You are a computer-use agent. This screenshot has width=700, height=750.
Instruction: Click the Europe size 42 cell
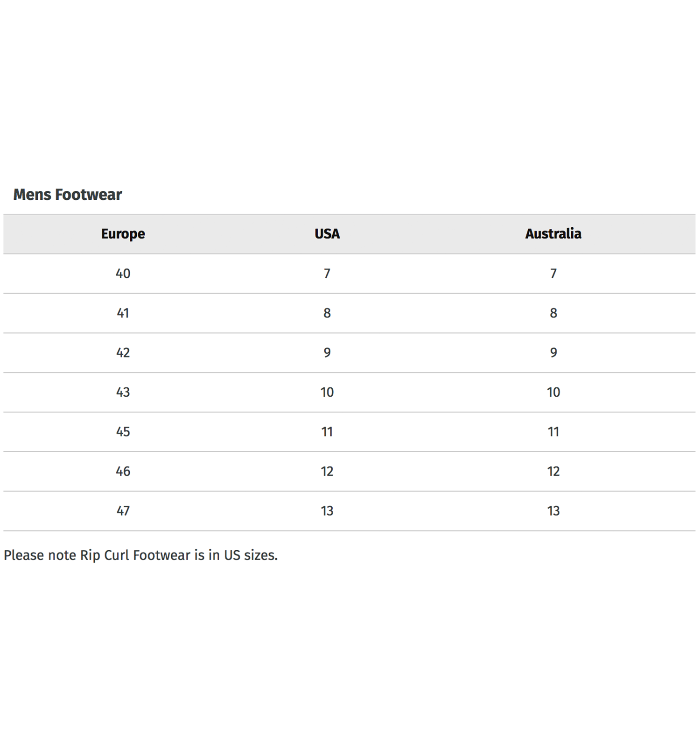123,353
